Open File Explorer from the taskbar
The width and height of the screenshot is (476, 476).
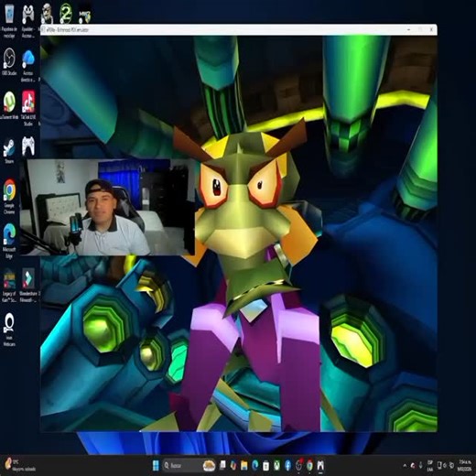coord(244,466)
